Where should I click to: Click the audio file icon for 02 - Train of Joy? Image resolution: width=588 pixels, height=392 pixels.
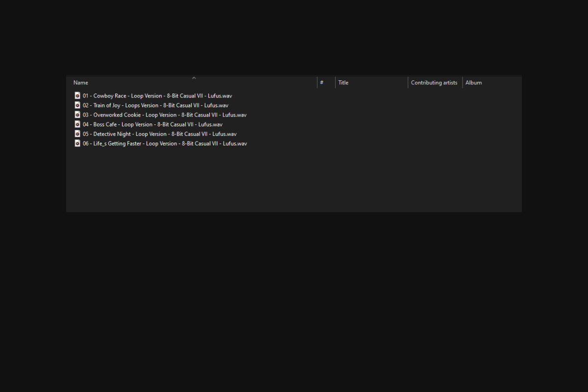coord(77,105)
